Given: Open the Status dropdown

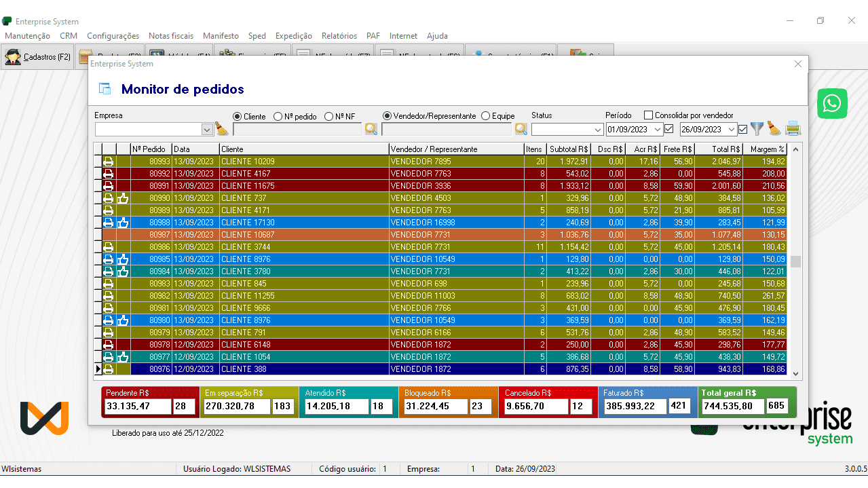Looking at the screenshot, I should 597,130.
